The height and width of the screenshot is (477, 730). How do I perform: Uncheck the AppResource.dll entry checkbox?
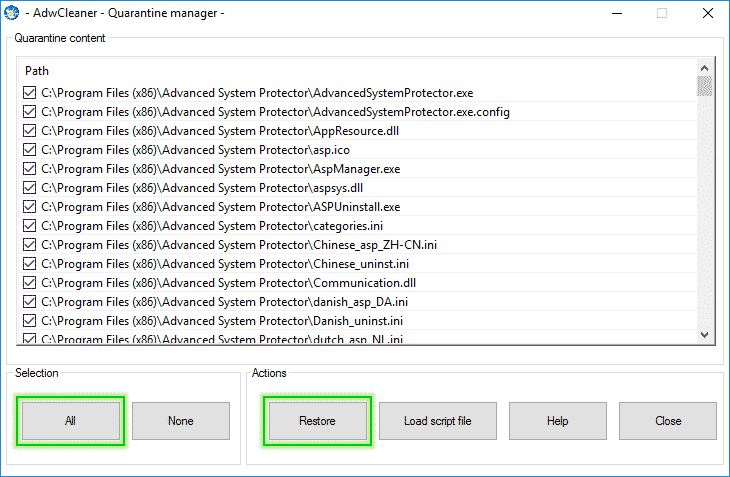[x=30, y=131]
